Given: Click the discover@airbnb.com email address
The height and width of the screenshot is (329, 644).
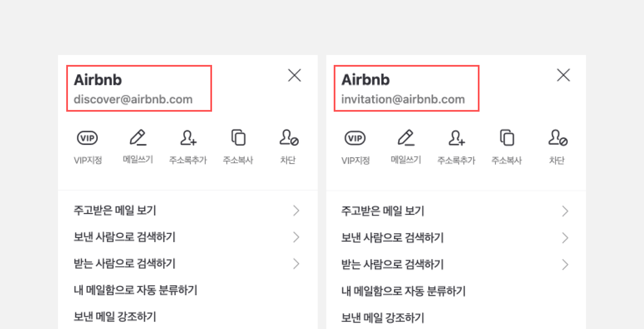Looking at the screenshot, I should pyautogui.click(x=133, y=100).
